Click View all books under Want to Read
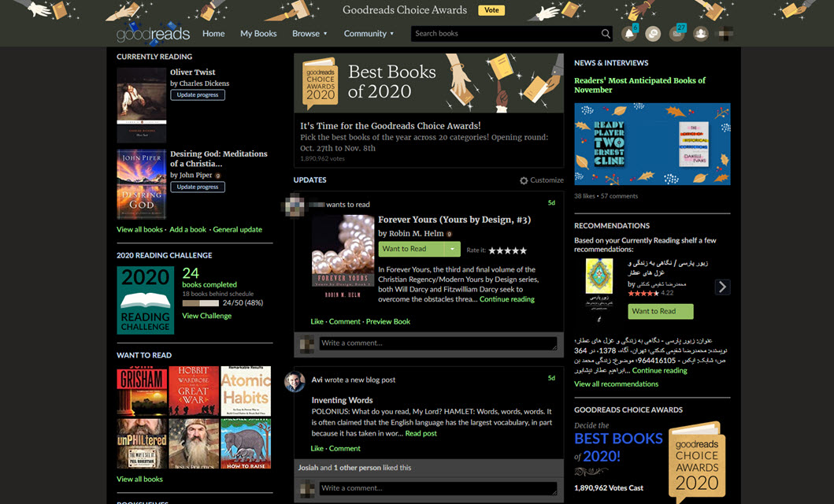The width and height of the screenshot is (834, 504). [139, 479]
